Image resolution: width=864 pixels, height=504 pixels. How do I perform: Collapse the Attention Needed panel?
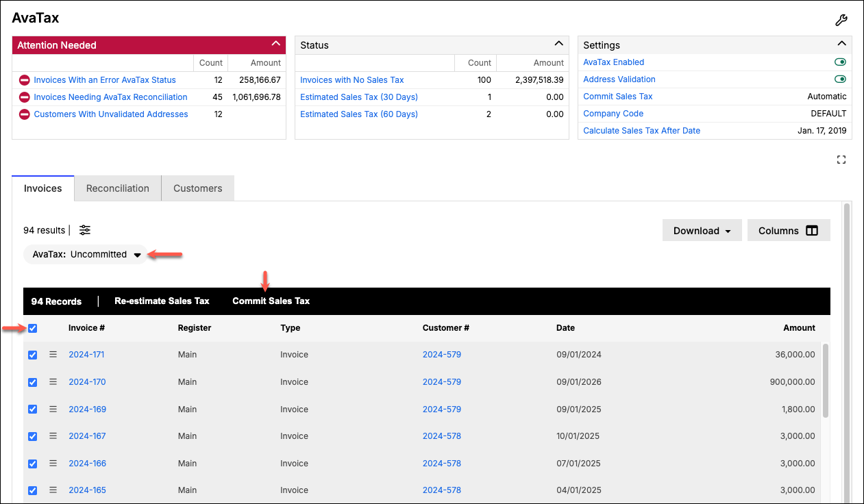[x=276, y=44]
